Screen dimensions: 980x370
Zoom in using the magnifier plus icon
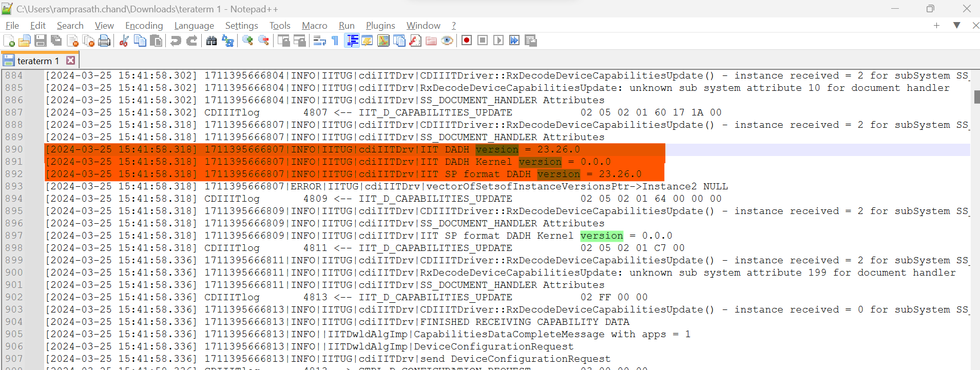pyautogui.click(x=247, y=41)
